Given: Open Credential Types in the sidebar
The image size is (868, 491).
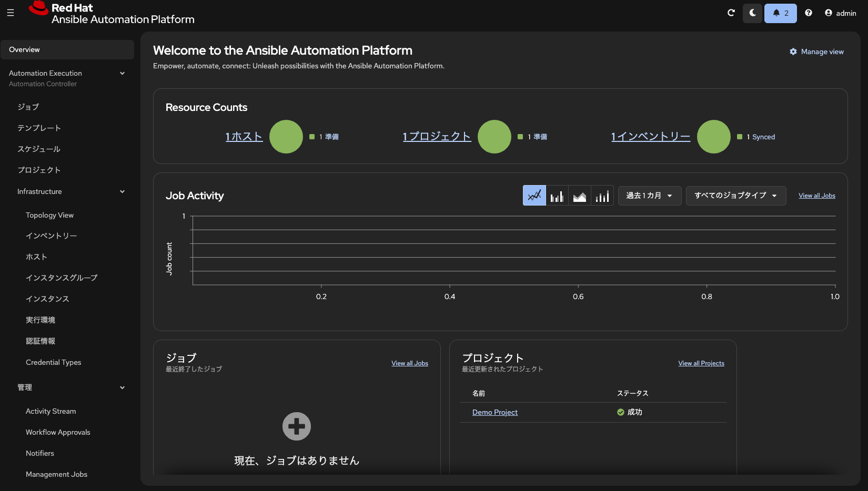Looking at the screenshot, I should [x=54, y=362].
